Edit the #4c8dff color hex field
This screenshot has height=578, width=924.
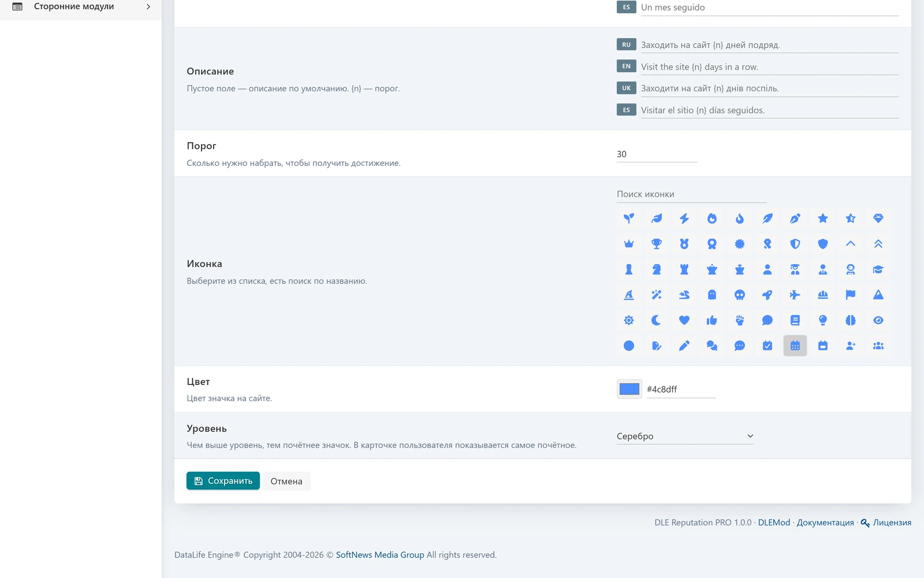pyautogui.click(x=681, y=389)
